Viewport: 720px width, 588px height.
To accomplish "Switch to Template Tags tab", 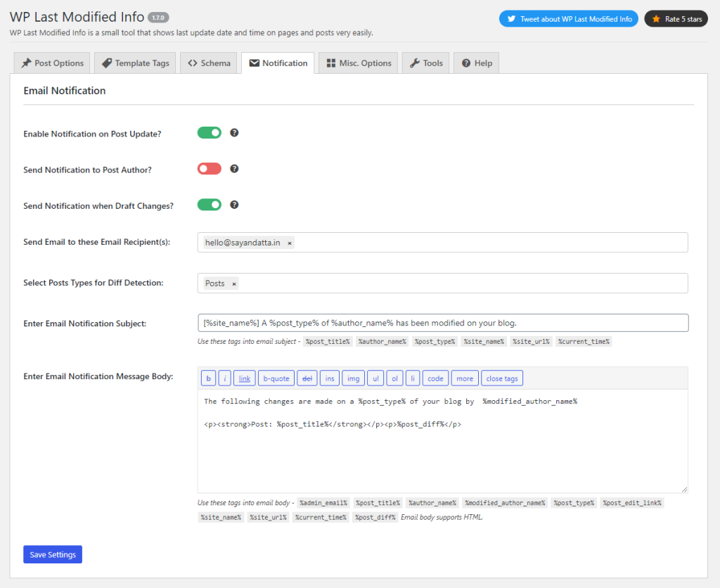I will [x=135, y=63].
